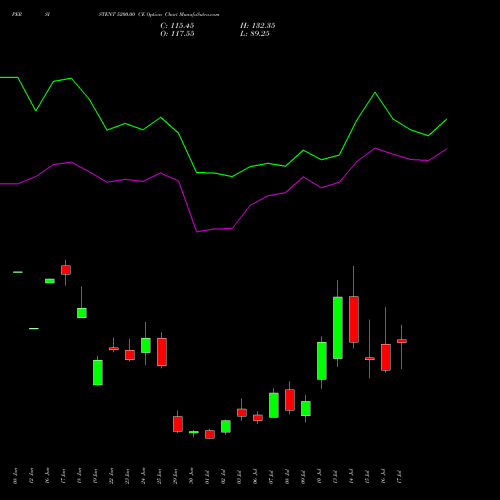Click the open value O: 117.55
The image size is (500, 500).
click(x=177, y=34)
